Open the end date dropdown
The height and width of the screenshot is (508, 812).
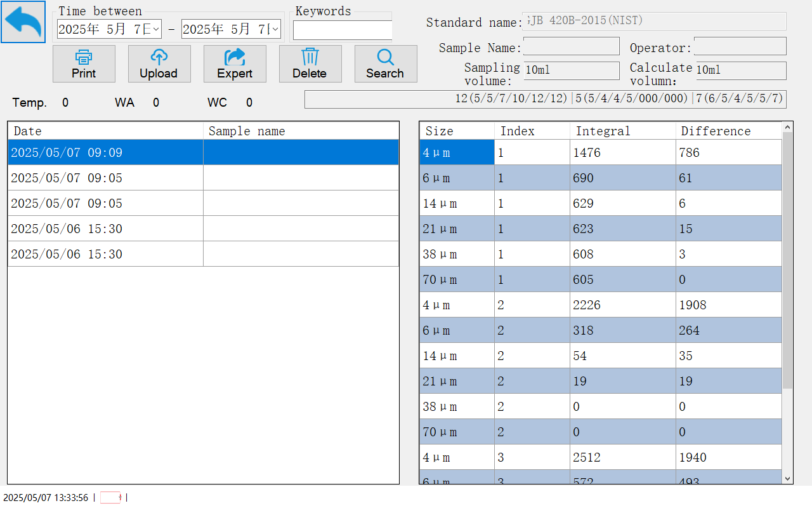275,29
